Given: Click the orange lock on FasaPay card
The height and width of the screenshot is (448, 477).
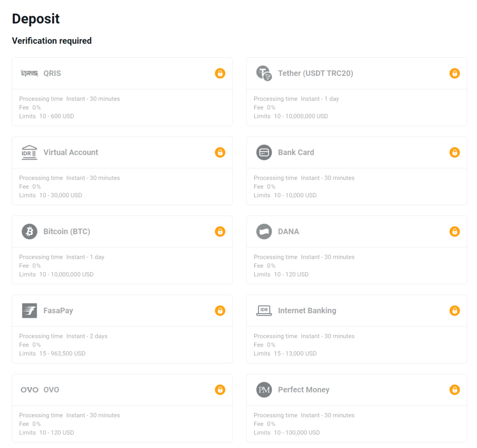Looking at the screenshot, I should (220, 311).
